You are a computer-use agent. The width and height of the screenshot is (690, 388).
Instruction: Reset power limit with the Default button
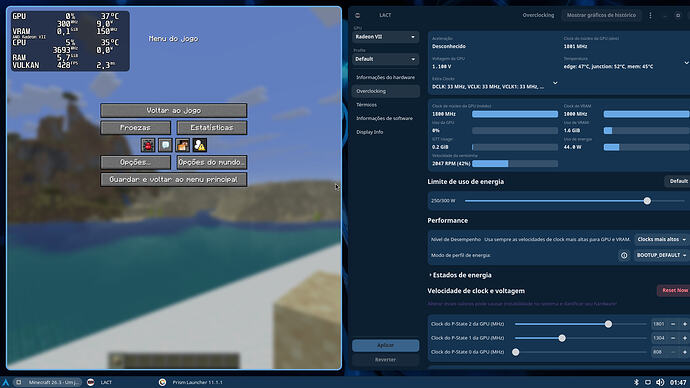pos(678,181)
